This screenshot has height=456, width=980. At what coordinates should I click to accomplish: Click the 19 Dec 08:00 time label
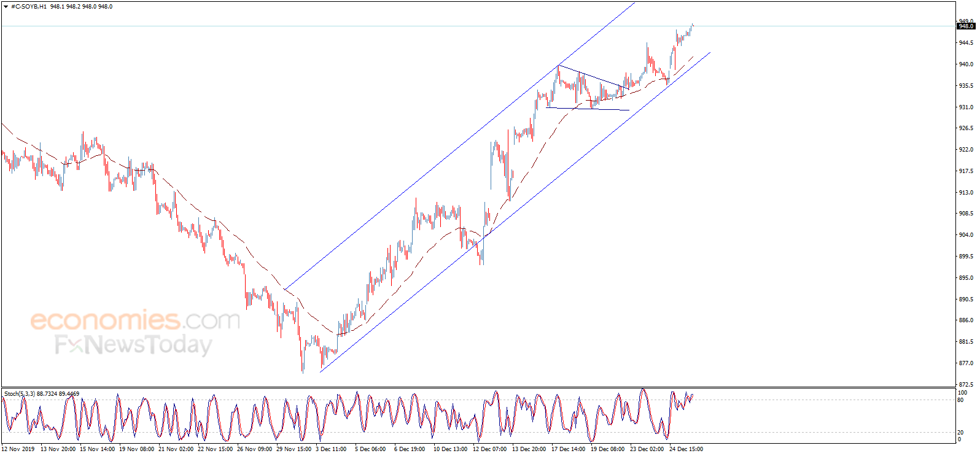(608, 449)
